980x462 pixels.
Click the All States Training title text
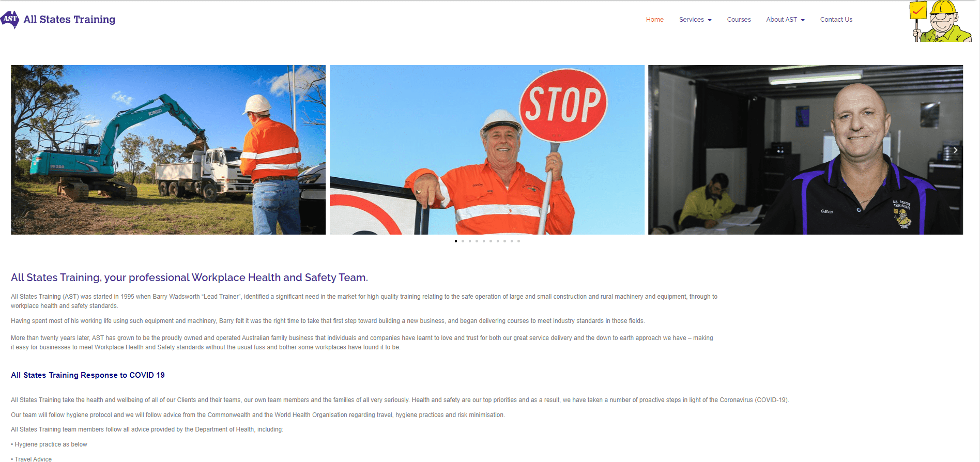(69, 20)
